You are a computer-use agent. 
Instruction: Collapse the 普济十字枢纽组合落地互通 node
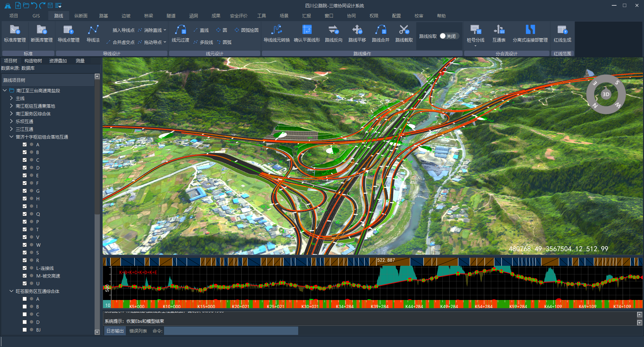(x=11, y=137)
